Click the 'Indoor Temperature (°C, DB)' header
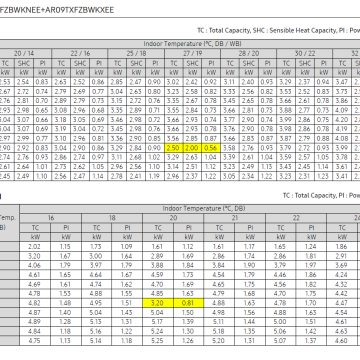Screen dimensions: 360x360 point(204,209)
